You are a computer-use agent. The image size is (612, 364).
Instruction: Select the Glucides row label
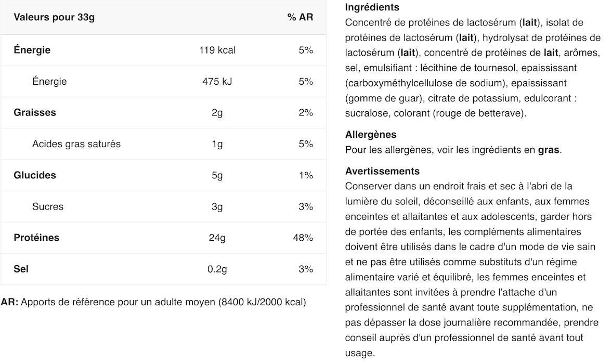point(35,175)
